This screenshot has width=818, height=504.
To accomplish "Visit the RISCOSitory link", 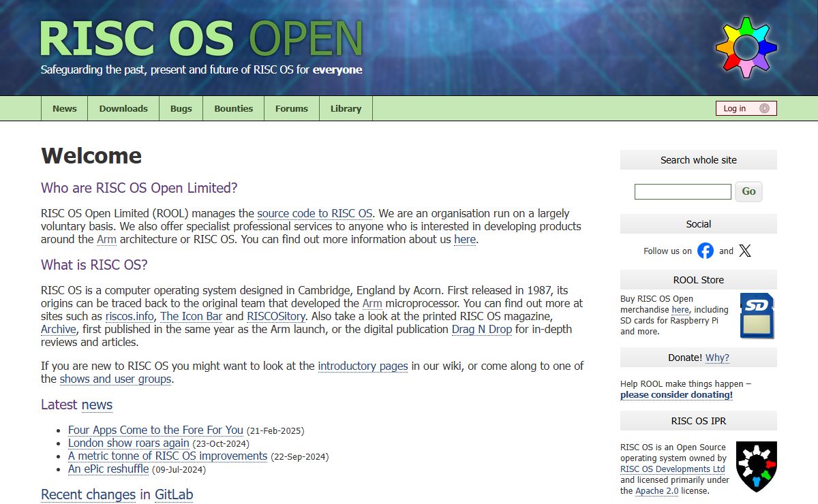I will point(276,316).
